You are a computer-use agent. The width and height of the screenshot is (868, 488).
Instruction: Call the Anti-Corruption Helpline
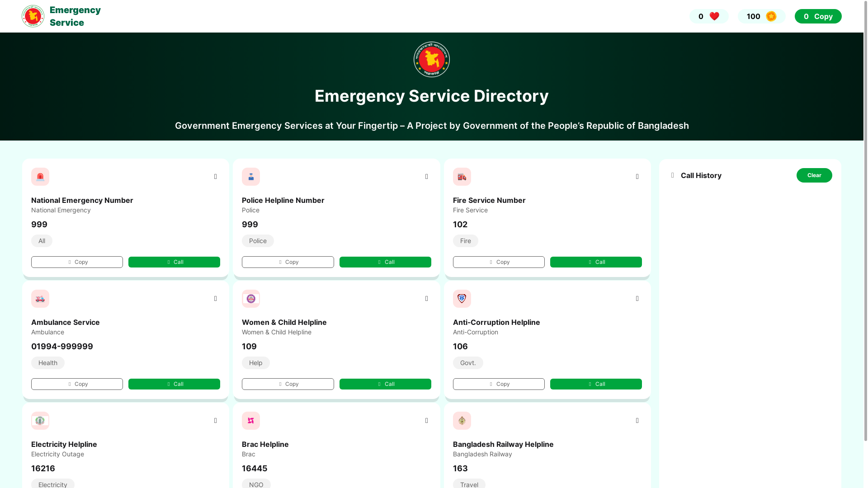[596, 384]
